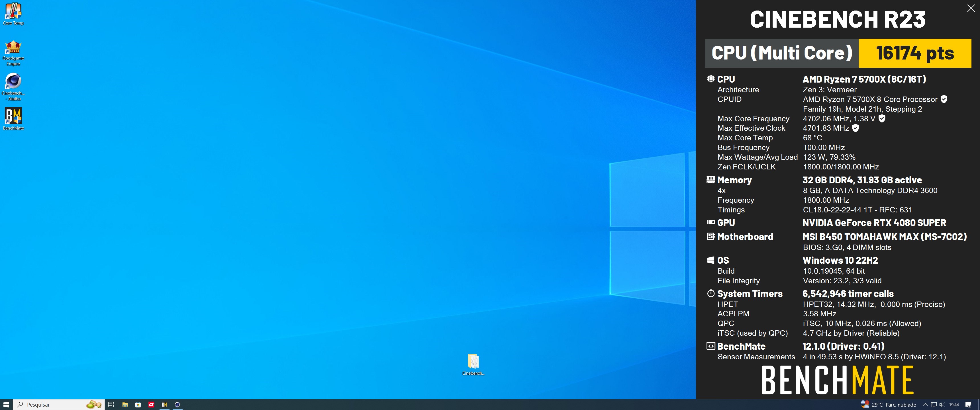Open File Explorer from the taskbar
The height and width of the screenshot is (410, 980).
tap(125, 405)
